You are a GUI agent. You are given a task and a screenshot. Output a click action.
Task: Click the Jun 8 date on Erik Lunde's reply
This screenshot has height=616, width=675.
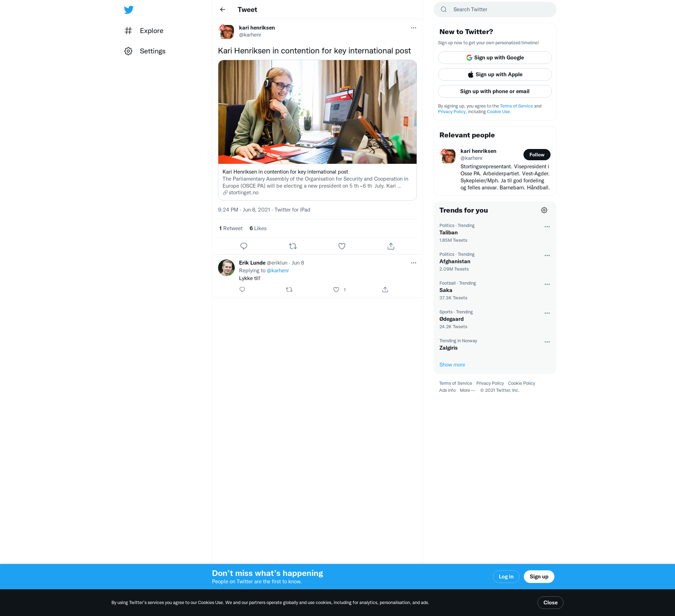[x=298, y=263]
